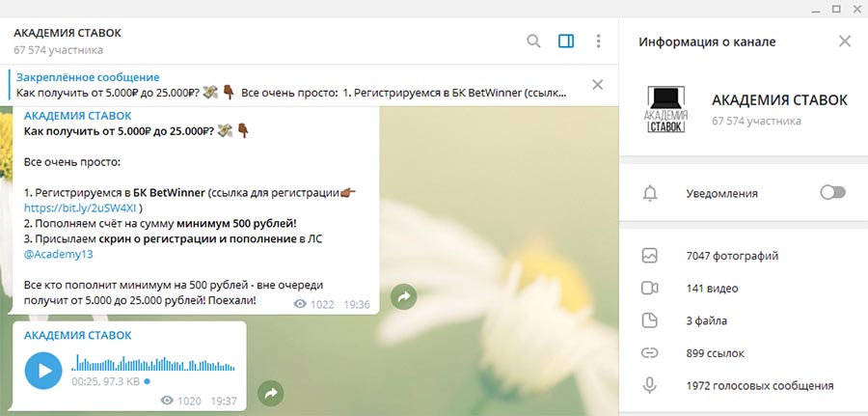The height and width of the screenshot is (416, 868).
Task: Open the pinned message
Action: [290, 85]
